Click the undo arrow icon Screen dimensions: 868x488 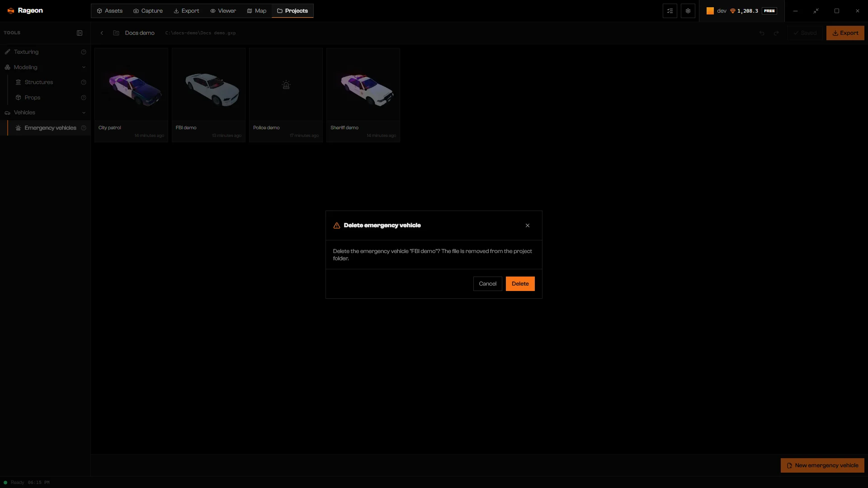coord(762,33)
